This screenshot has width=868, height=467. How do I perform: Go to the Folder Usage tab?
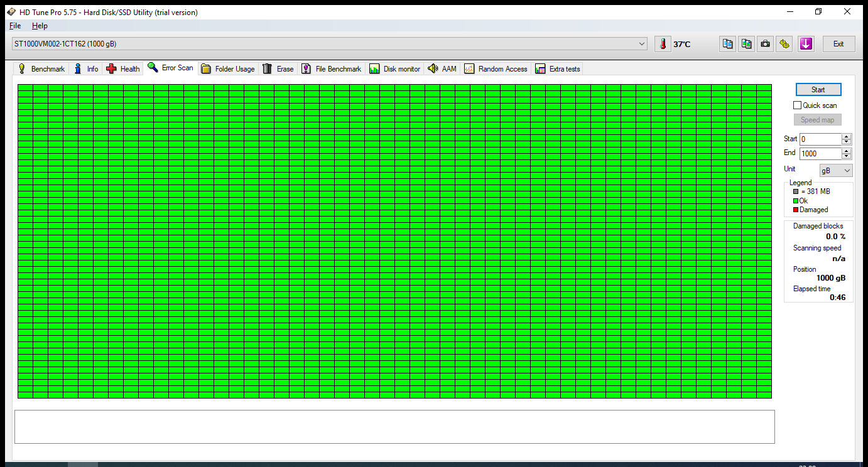click(228, 69)
